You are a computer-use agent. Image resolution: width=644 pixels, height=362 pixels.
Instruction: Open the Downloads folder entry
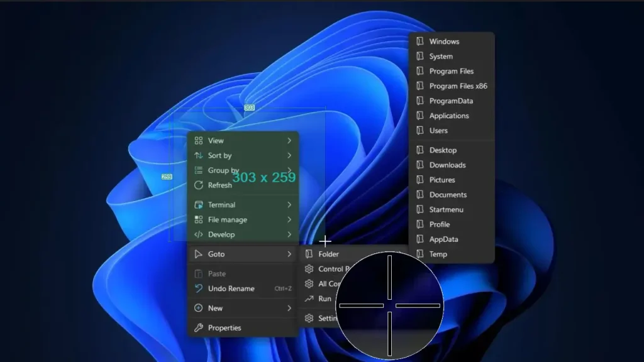[x=447, y=165]
